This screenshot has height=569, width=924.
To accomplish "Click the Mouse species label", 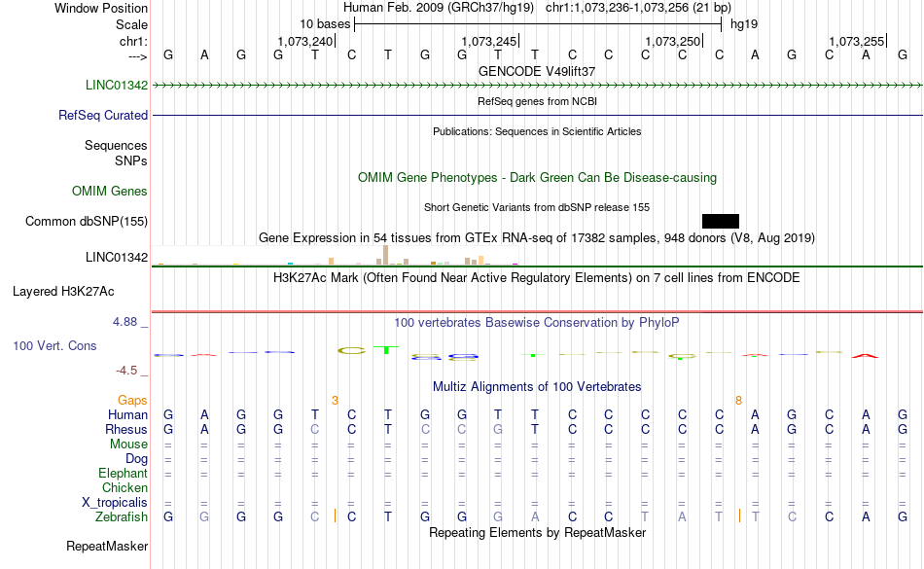I will [x=128, y=444].
